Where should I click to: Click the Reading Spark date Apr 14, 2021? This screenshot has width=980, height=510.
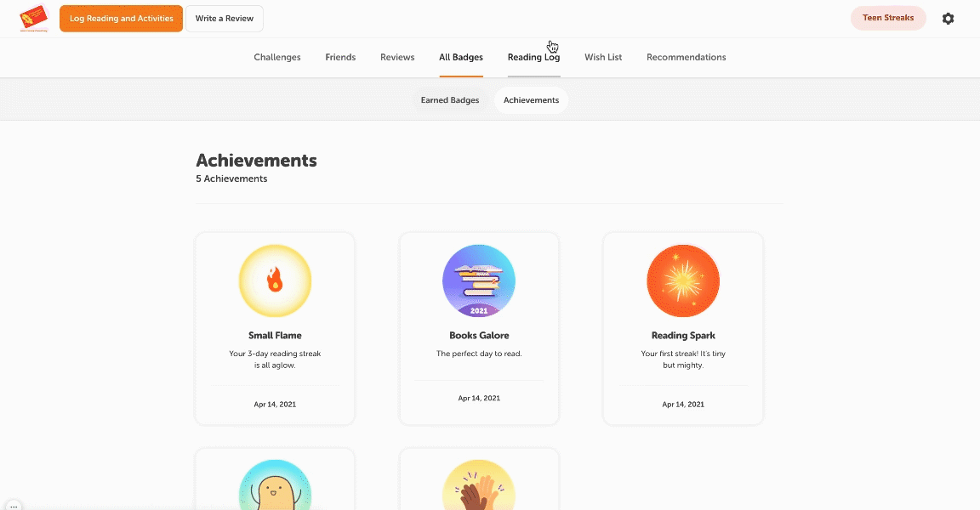tap(683, 405)
